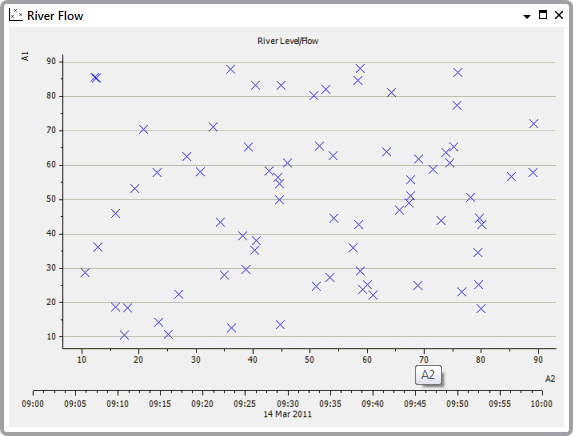
Task: Click the River Flow scatter plot icon
Action: click(16, 15)
